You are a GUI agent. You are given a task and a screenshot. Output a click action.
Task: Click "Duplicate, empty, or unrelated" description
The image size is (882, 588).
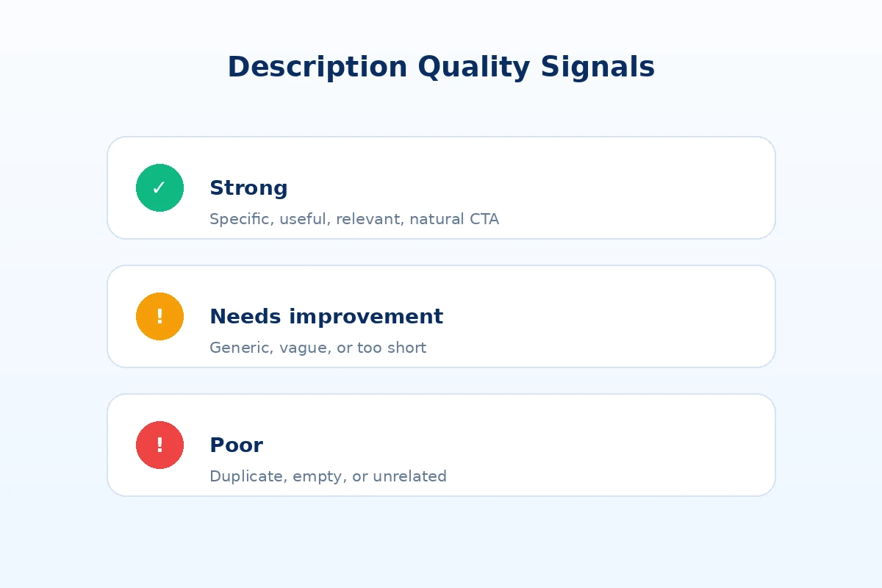(328, 476)
